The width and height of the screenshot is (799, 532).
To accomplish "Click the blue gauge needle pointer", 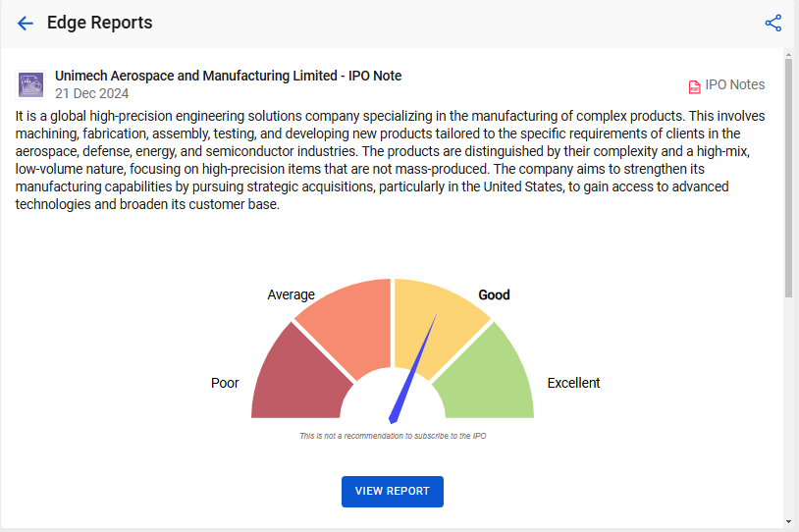I will [412, 369].
